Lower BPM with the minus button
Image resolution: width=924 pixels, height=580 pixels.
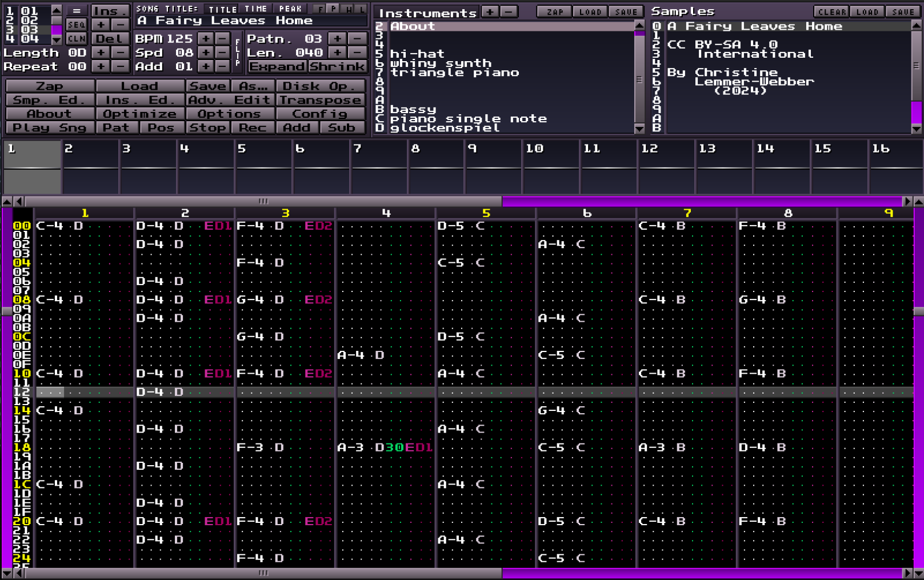(x=222, y=38)
